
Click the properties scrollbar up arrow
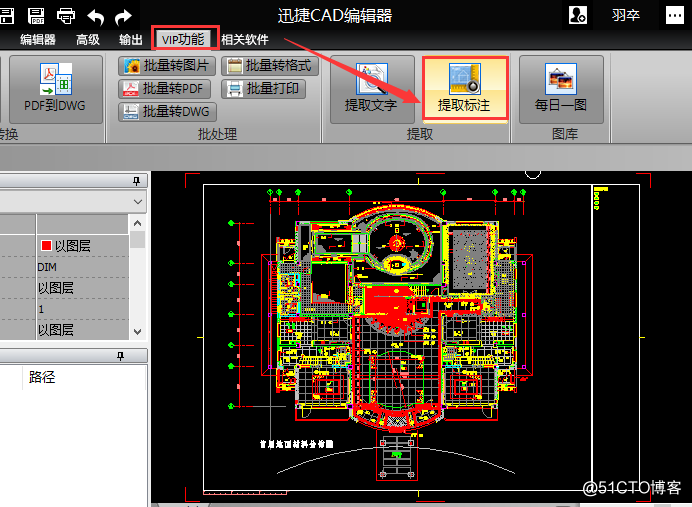click(138, 223)
